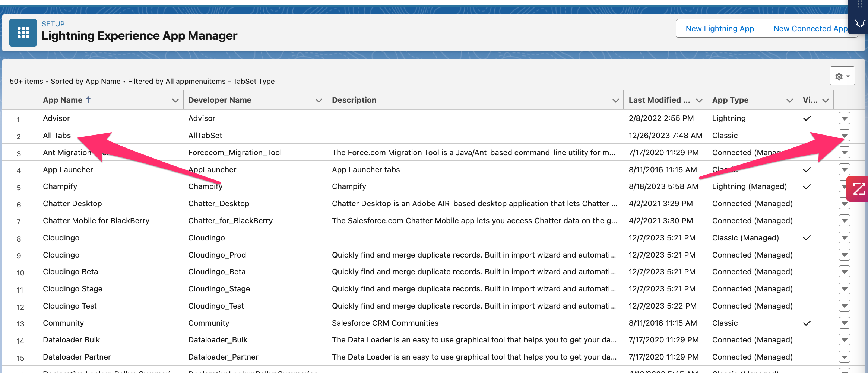Select the Community app name cell
Viewport: 868px width, 373px height.
pyautogui.click(x=63, y=323)
